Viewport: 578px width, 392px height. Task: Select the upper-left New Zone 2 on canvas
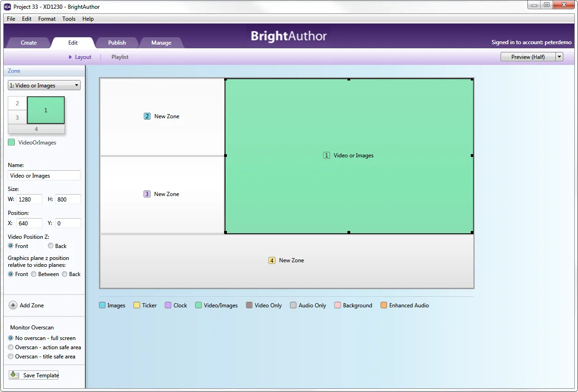[x=162, y=117]
